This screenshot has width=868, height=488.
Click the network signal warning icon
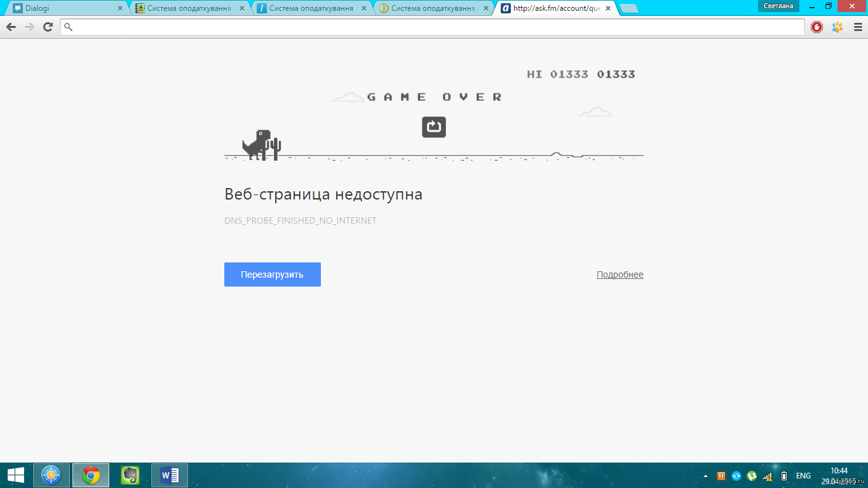click(x=768, y=475)
